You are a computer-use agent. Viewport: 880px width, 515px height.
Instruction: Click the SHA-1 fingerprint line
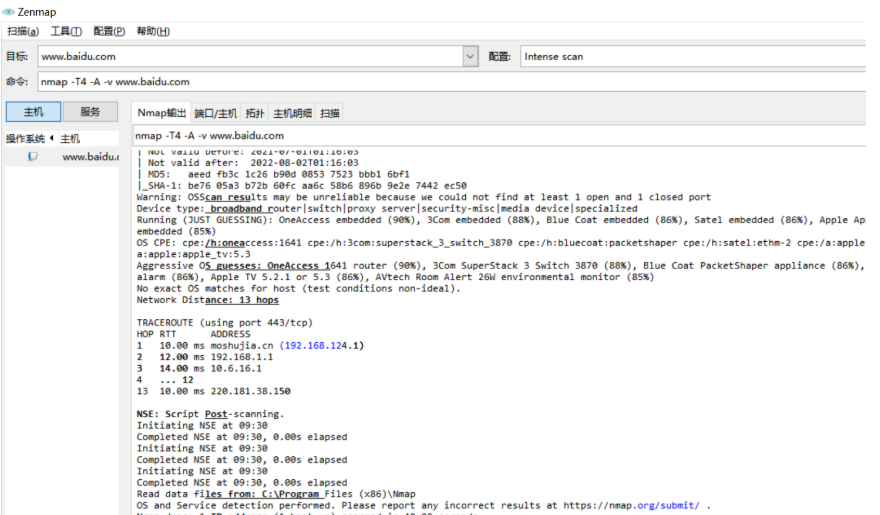click(301, 186)
